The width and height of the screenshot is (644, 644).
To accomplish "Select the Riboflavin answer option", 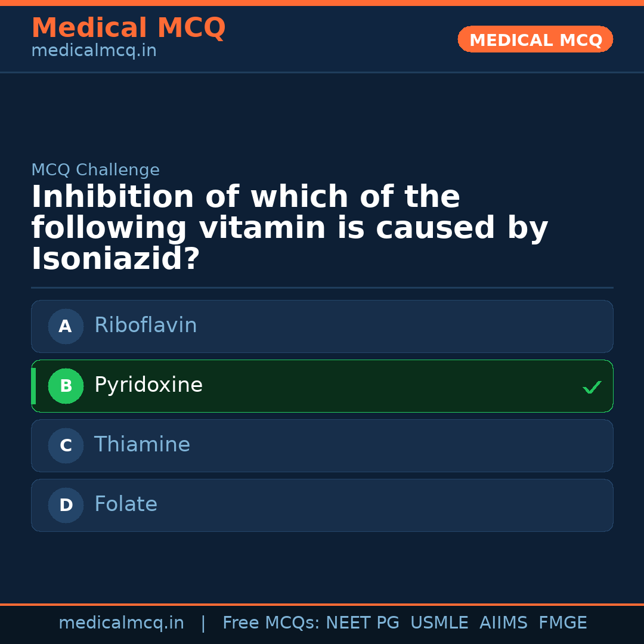I will click(x=322, y=326).
